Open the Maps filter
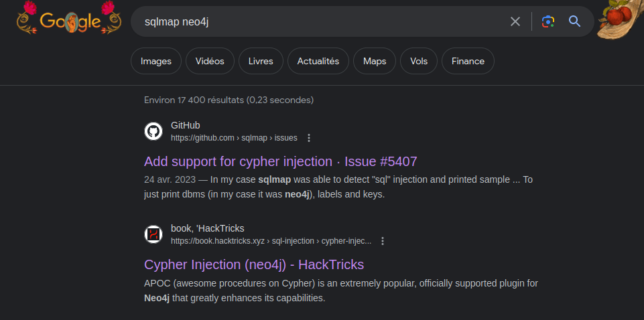Image resolution: width=644 pixels, height=320 pixels. pyautogui.click(x=375, y=61)
